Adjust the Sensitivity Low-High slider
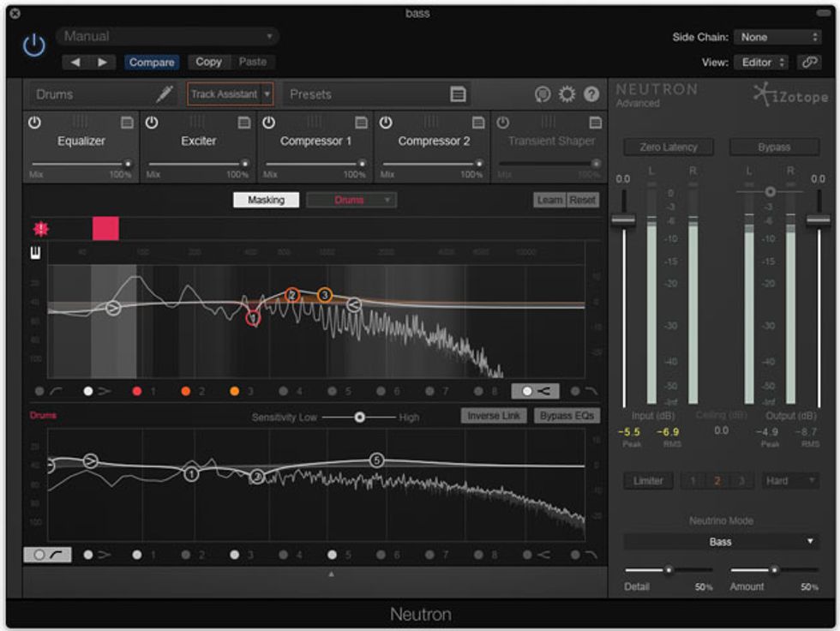 [x=359, y=417]
